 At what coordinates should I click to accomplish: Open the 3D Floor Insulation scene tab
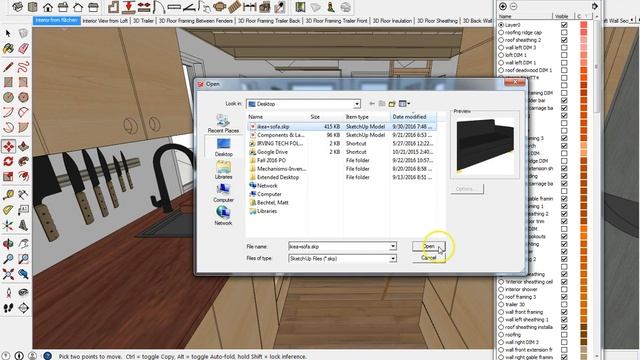pos(392,20)
